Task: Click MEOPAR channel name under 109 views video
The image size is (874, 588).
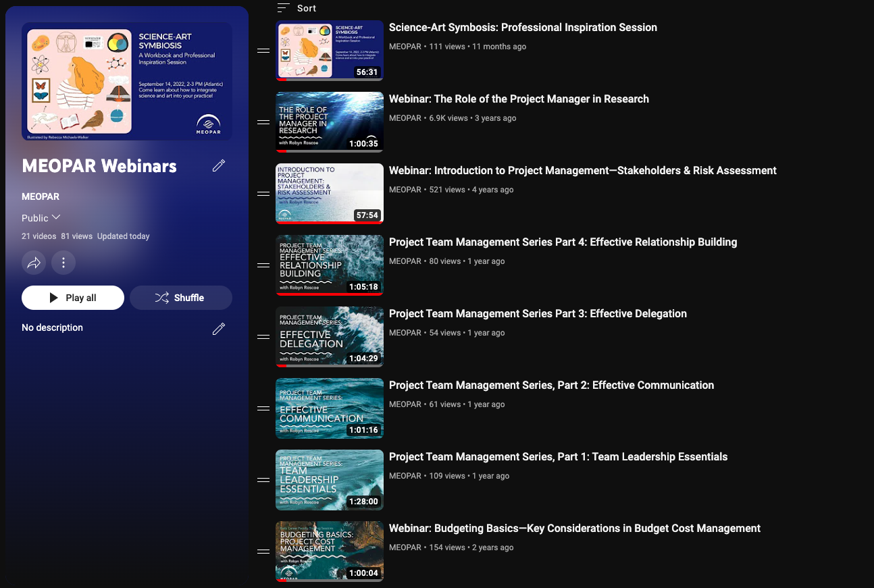Action: [405, 476]
